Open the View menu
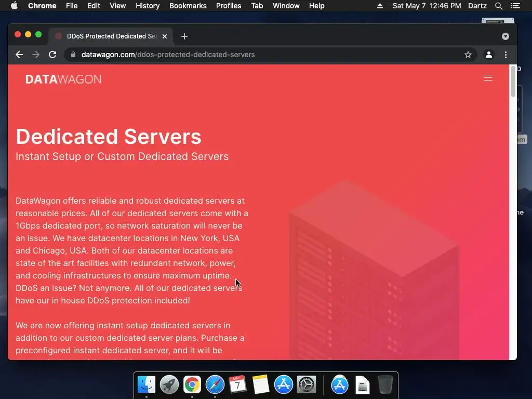Image resolution: width=532 pixels, height=399 pixels. point(118,6)
